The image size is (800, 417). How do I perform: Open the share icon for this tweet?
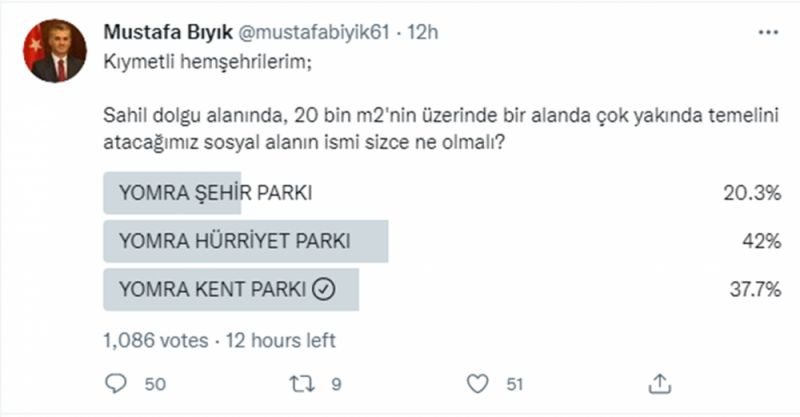(x=659, y=384)
